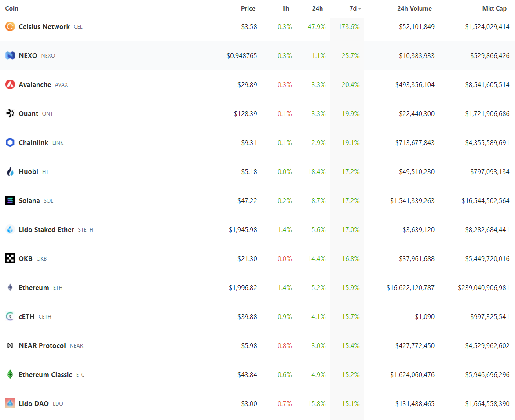
Task: Click Quant market cap $1,721,906,686
Action: click(x=487, y=113)
